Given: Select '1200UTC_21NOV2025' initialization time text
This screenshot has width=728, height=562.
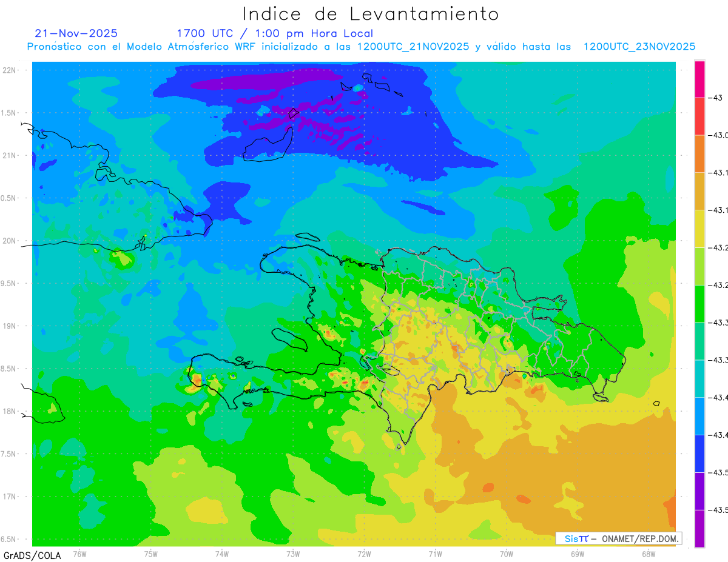Looking at the screenshot, I should [413, 47].
